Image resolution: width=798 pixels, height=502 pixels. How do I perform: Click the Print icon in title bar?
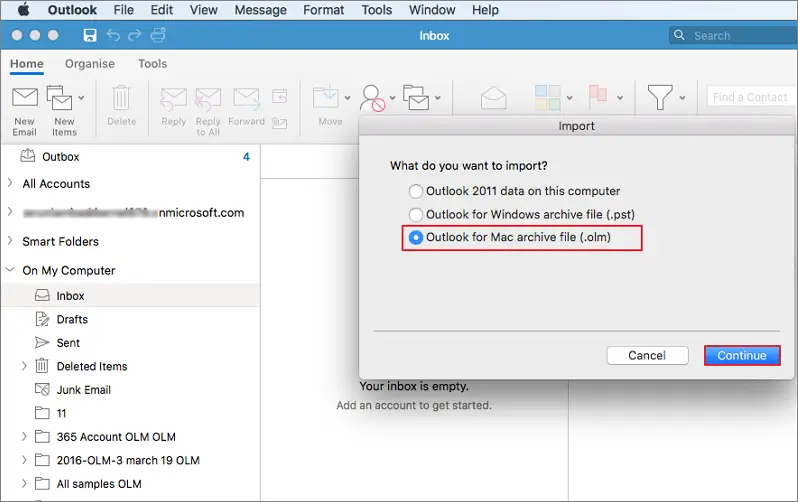pyautogui.click(x=158, y=35)
